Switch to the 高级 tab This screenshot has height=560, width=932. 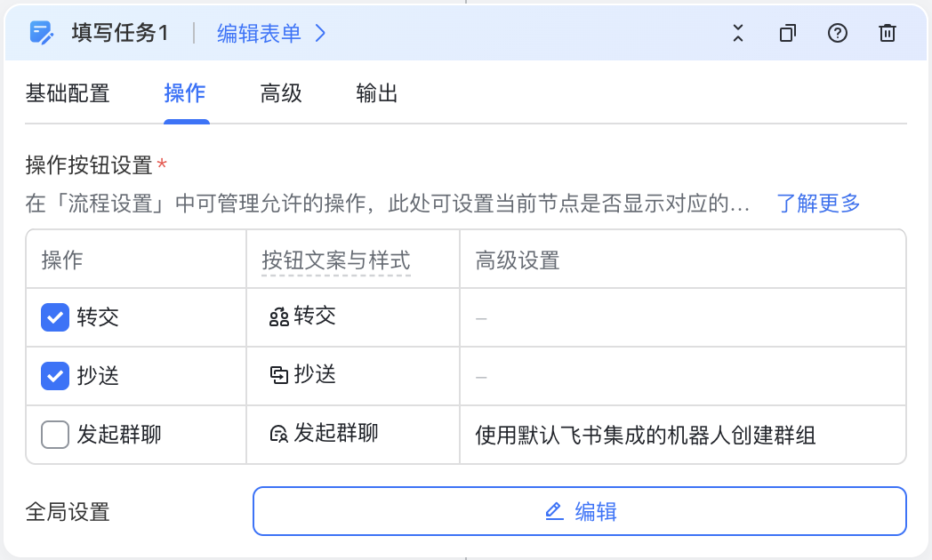pyautogui.click(x=281, y=93)
